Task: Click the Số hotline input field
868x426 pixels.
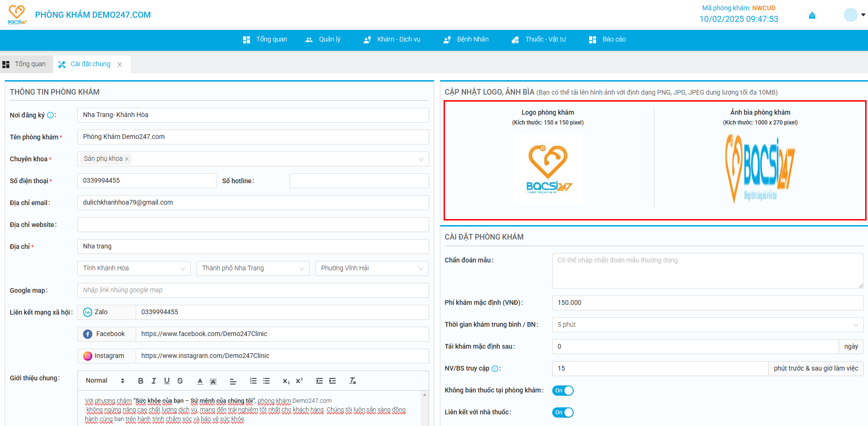Action: (x=359, y=181)
